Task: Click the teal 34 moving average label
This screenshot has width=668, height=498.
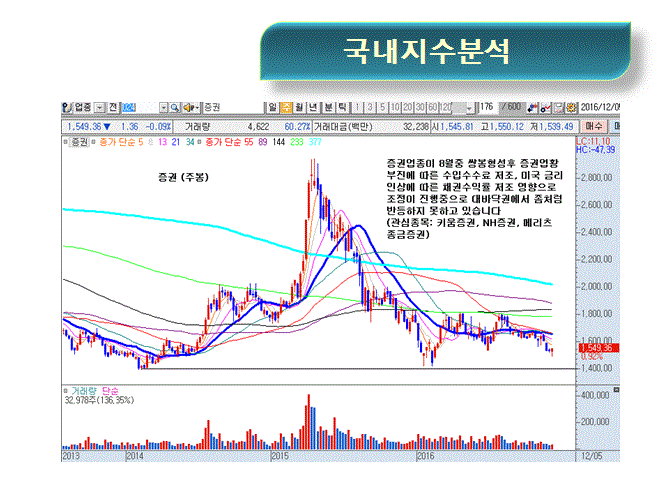Action: click(x=190, y=142)
